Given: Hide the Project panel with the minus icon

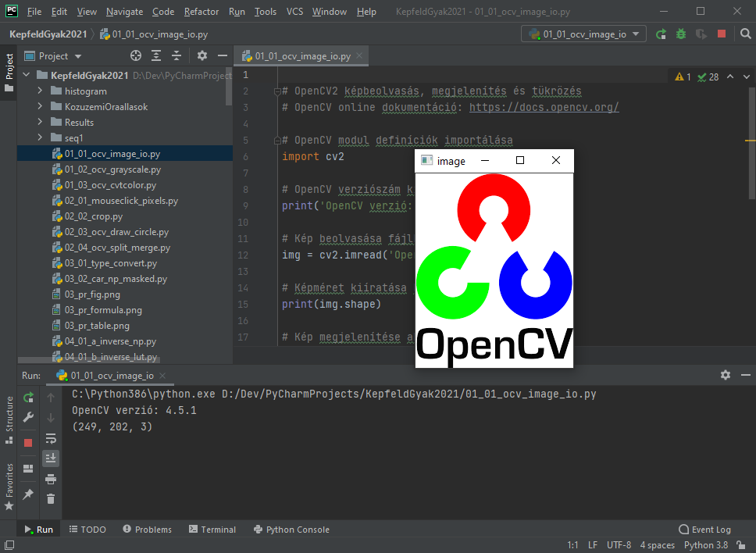Looking at the screenshot, I should (x=223, y=56).
